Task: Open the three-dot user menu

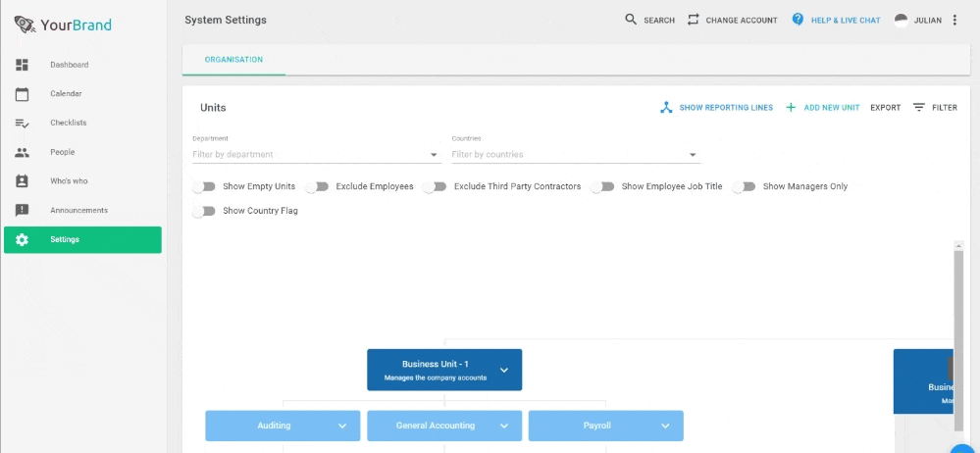Action: (954, 20)
